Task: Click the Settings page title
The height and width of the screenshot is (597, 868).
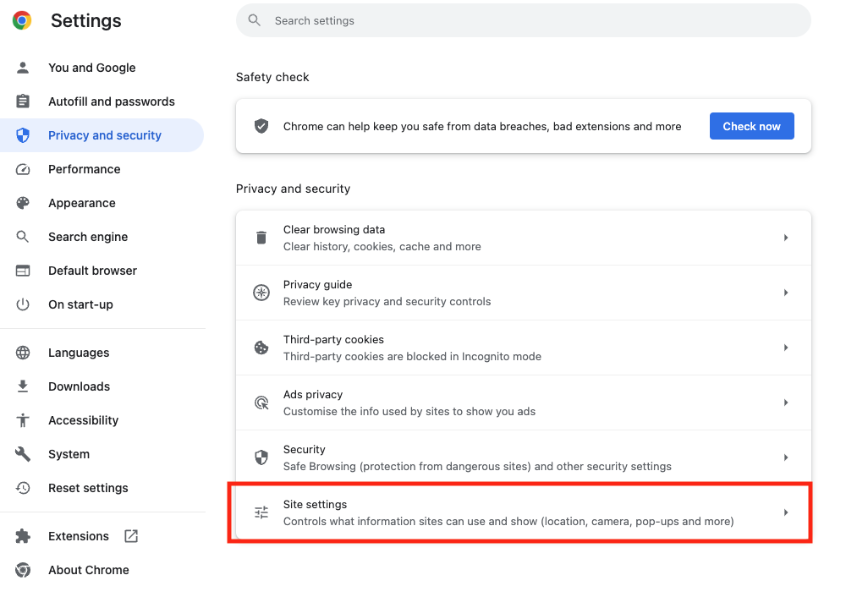Action: coord(85,20)
